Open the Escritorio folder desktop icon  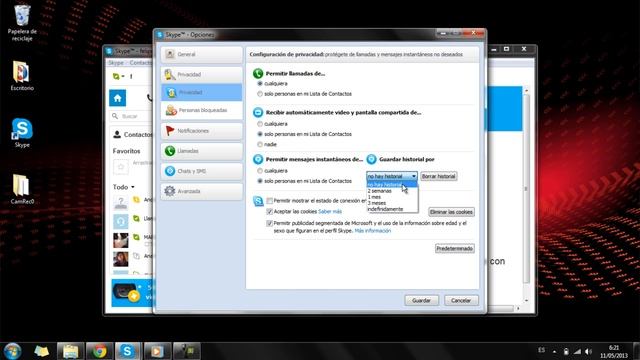pyautogui.click(x=22, y=76)
